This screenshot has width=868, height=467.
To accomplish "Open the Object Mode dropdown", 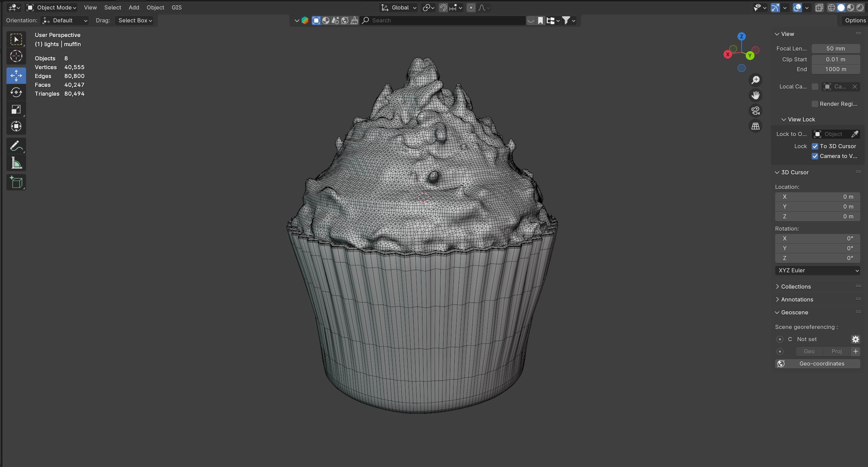I will coord(51,7).
